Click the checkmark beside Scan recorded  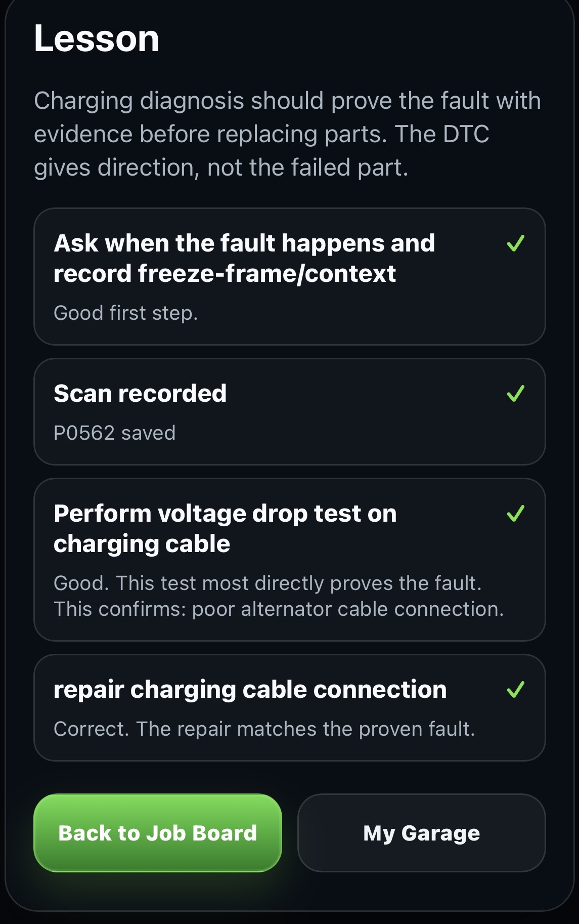(x=515, y=394)
